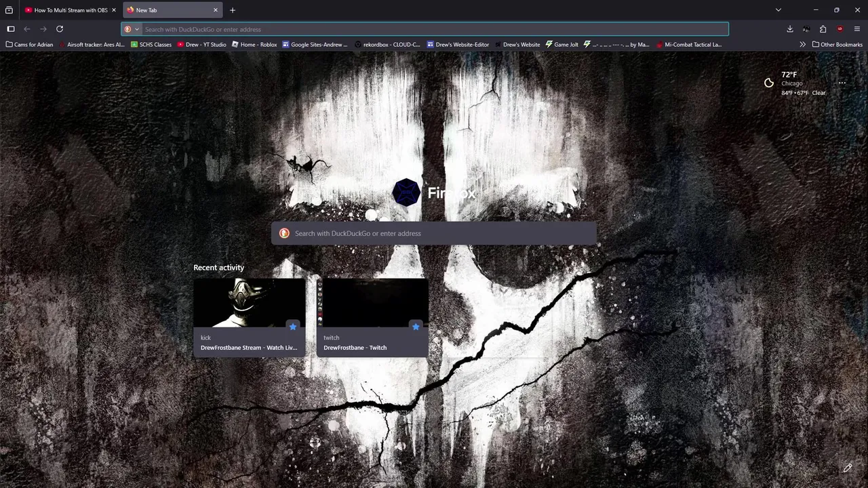
Task: Open the DuckDuckGo search engine dropdown in address bar
Action: point(132,29)
